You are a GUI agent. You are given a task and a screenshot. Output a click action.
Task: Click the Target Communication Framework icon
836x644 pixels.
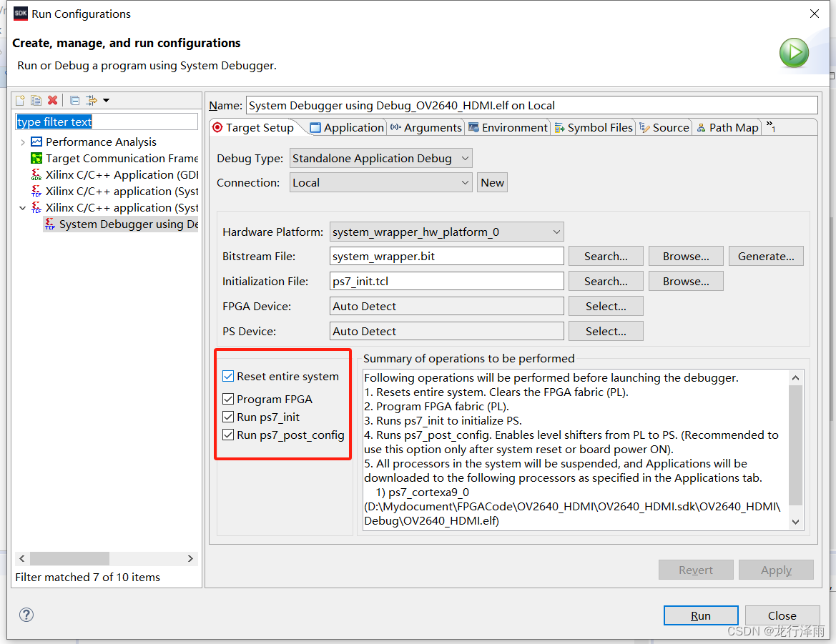point(36,158)
